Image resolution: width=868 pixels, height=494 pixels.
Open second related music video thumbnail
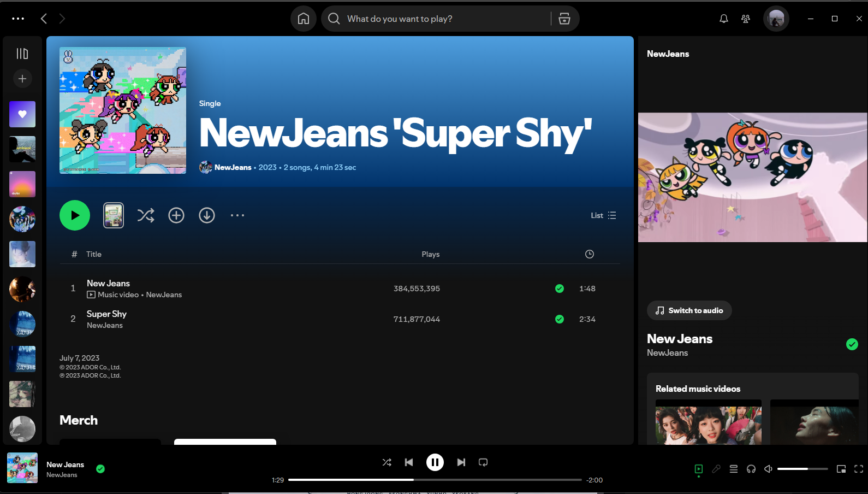point(814,422)
